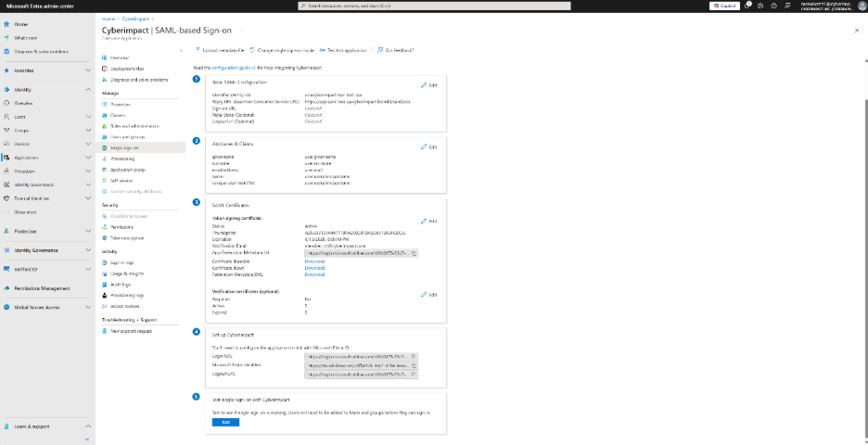Edit the Basic SAML Configuration
This screenshot has width=868, height=445.
click(429, 85)
